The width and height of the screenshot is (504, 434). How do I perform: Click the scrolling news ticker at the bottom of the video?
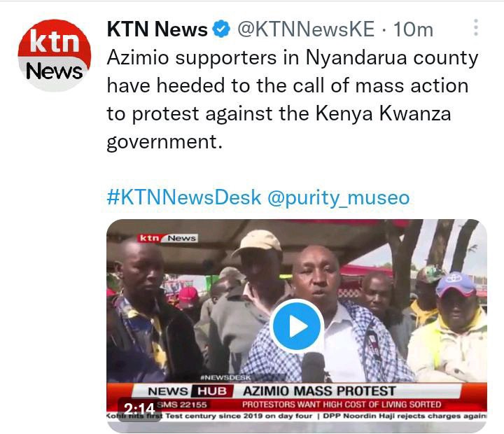click(x=297, y=416)
